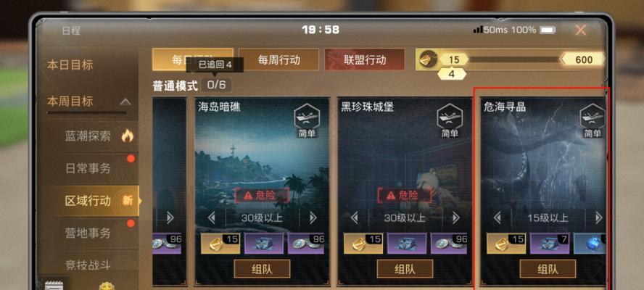Screen dimensions: 644x290
Task: Close the schedule panel with the X
Action: click(x=580, y=30)
